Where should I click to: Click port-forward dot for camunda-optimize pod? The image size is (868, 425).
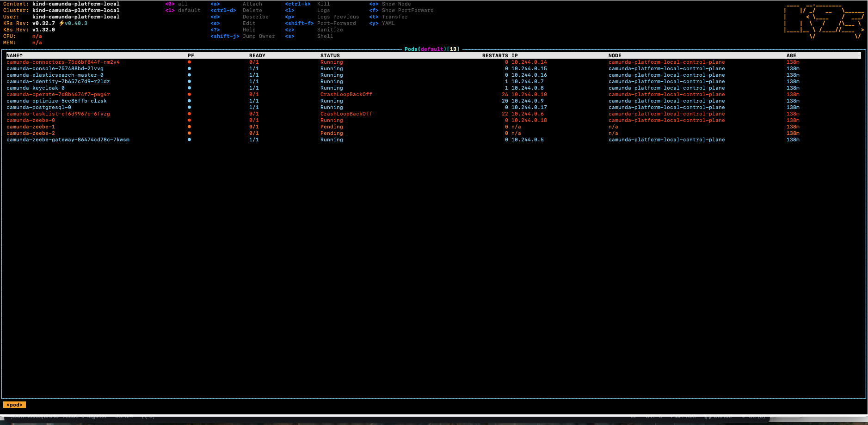[x=189, y=101]
